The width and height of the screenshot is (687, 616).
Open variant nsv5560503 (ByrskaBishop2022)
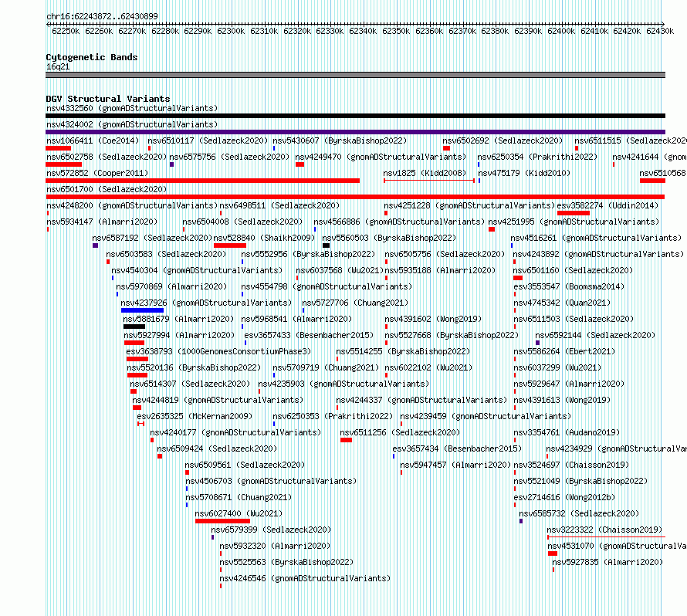pyautogui.click(x=389, y=238)
